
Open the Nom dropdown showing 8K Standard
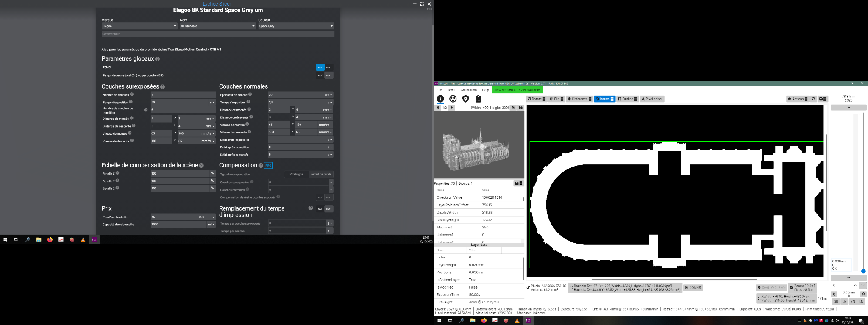(x=218, y=26)
